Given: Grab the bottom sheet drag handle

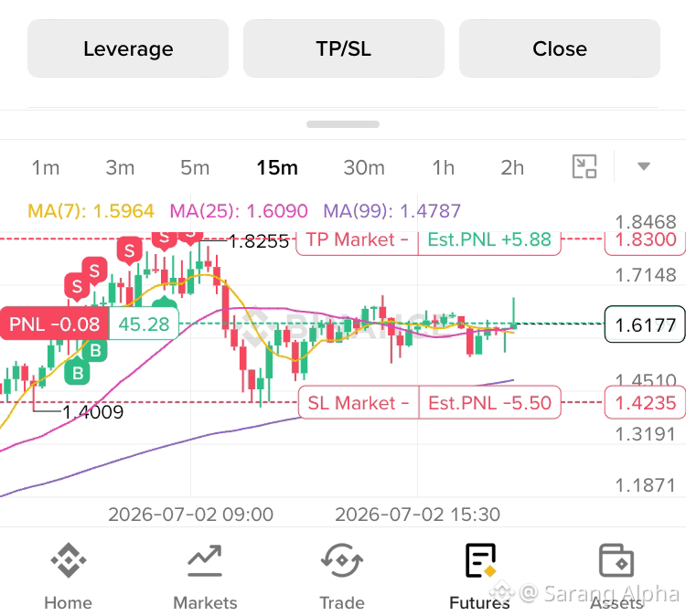Looking at the screenshot, I should pos(343,124).
